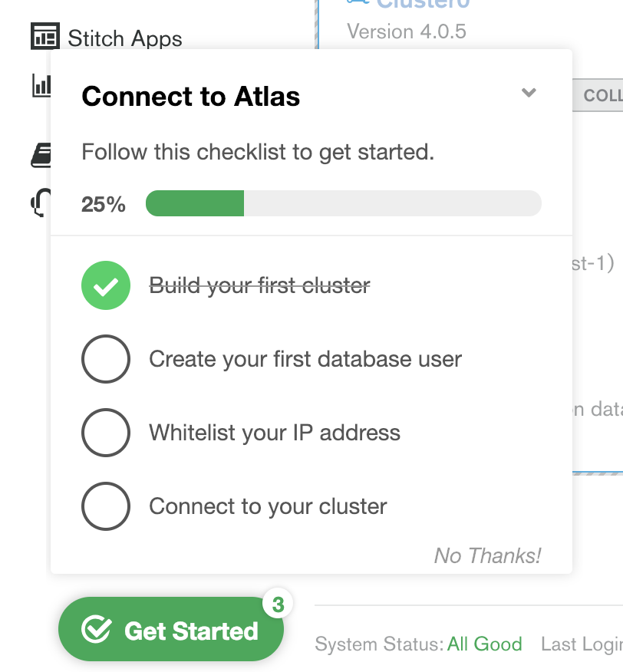Toggle the Connect to your cluster circle
The image size is (623, 672).
[106, 506]
